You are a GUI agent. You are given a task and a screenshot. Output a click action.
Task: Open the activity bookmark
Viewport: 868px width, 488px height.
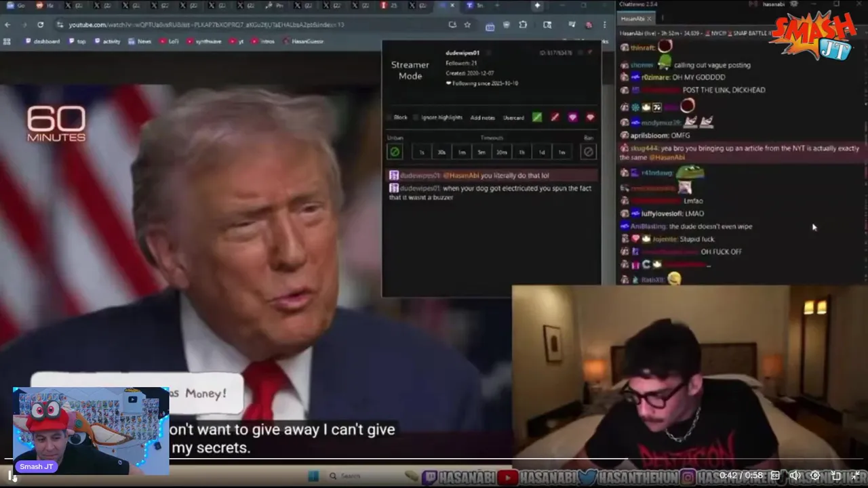click(x=107, y=41)
